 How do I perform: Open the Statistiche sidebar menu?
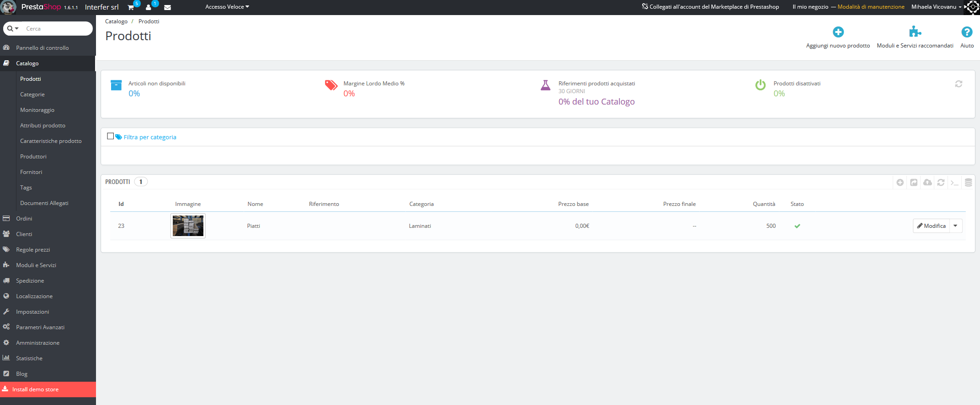pos(48,358)
